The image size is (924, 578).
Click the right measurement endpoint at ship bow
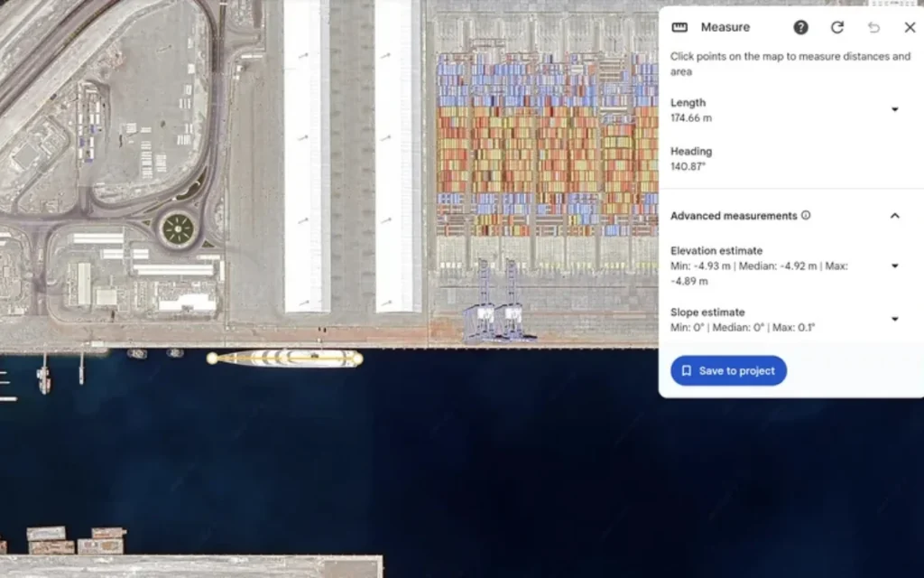[357, 359]
